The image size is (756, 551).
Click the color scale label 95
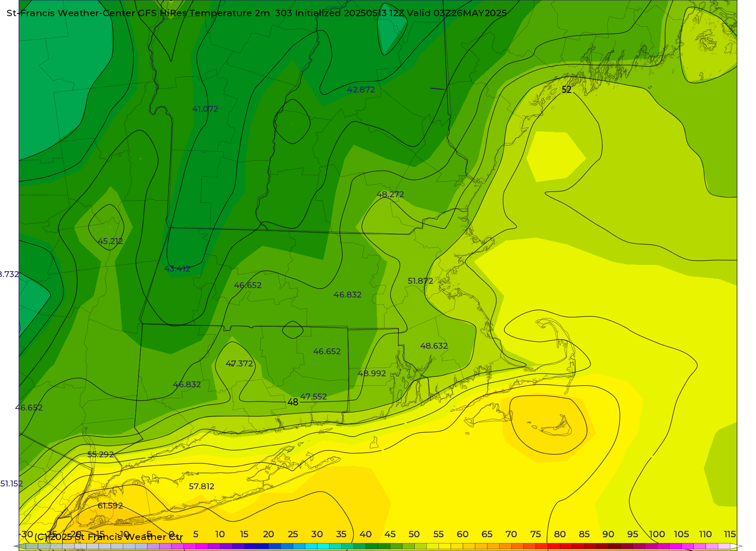tap(633, 534)
